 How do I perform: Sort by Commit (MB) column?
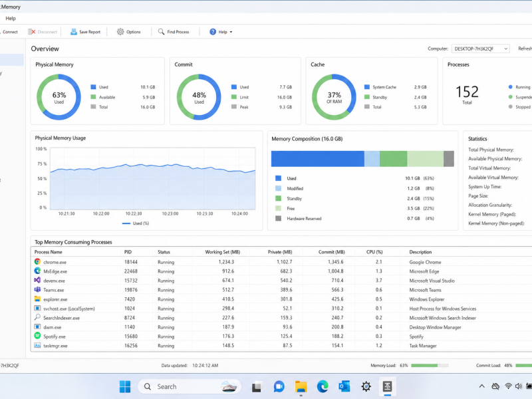(331, 252)
